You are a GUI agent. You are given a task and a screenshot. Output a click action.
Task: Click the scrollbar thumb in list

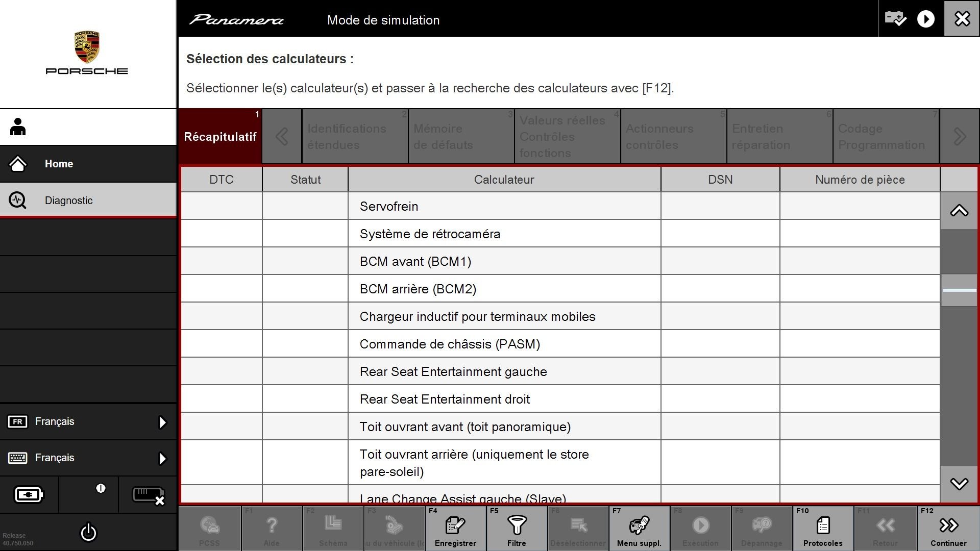959,290
